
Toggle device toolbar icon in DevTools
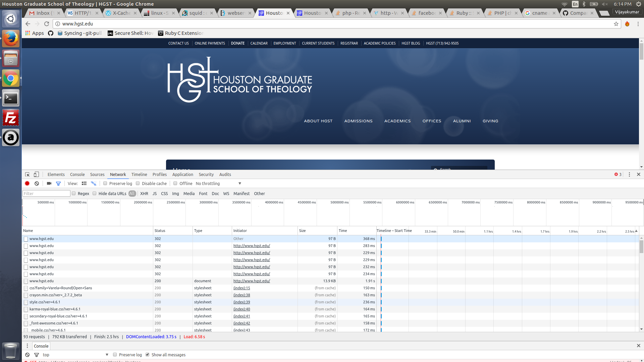coord(36,174)
